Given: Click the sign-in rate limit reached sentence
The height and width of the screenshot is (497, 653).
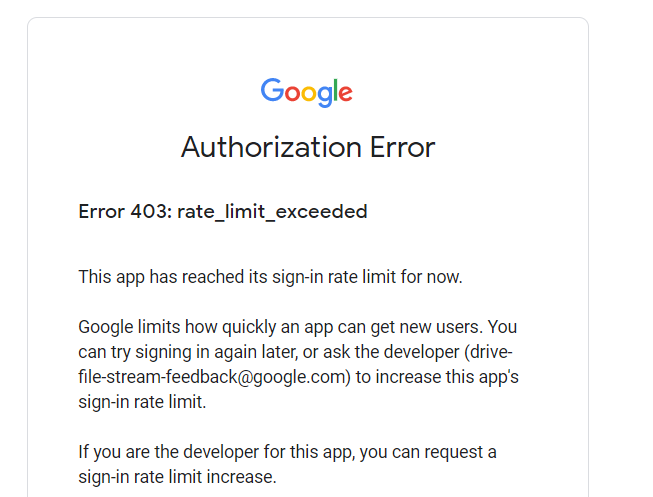Looking at the screenshot, I should pyautogui.click(x=270, y=277).
